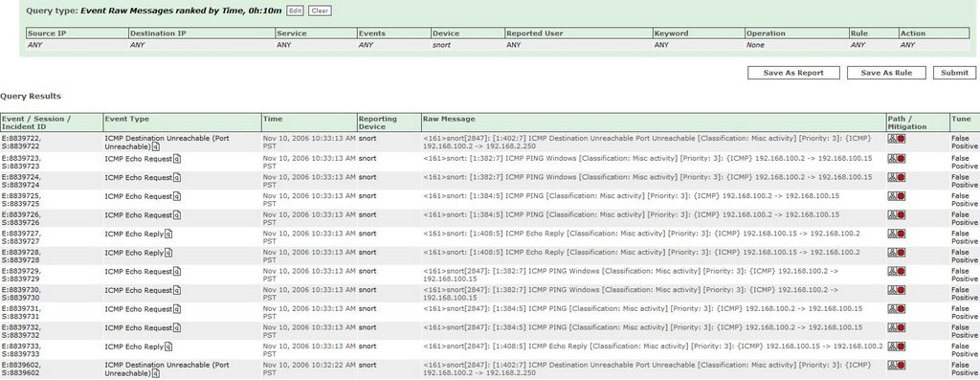
Task: Mark row E:8839722 as False Positive
Action: coord(965,144)
